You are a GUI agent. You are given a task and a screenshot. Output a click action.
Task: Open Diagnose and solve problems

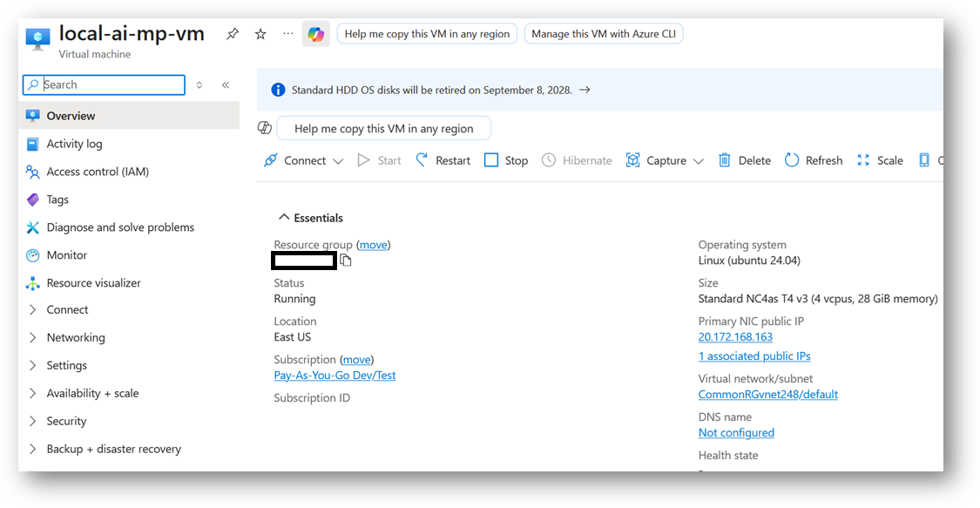[120, 227]
